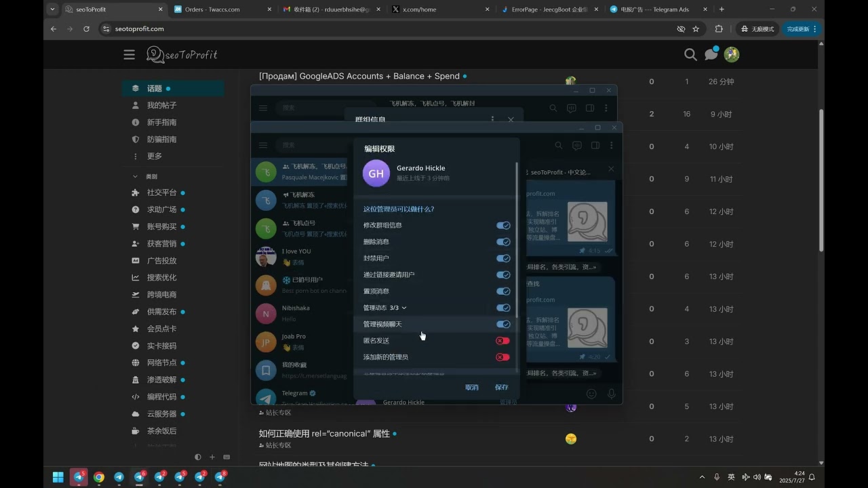
Task: Close the 群组信息 panel in back window
Action: 511,119
